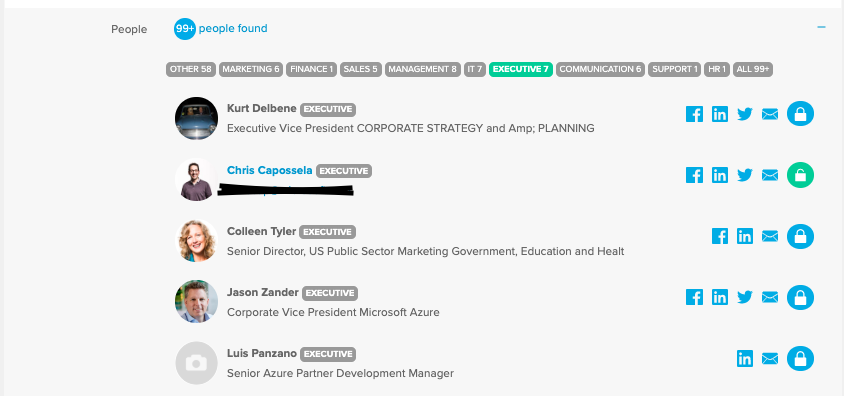
Task: Open Chris Capossela's LinkedIn icon
Action: 720,175
